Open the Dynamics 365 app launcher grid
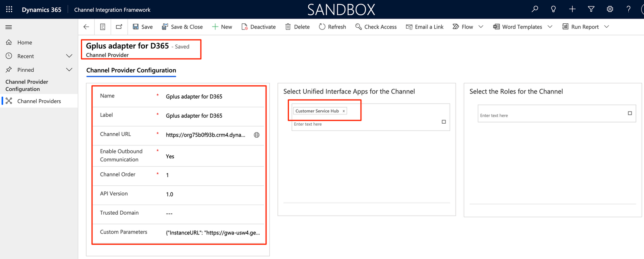Screen dimensions: 644x259 9,9
